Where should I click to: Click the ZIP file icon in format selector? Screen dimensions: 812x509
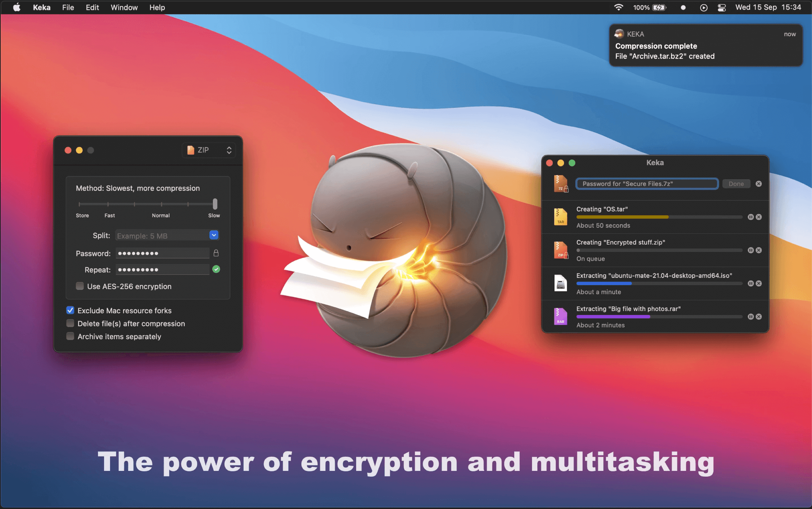coord(191,150)
